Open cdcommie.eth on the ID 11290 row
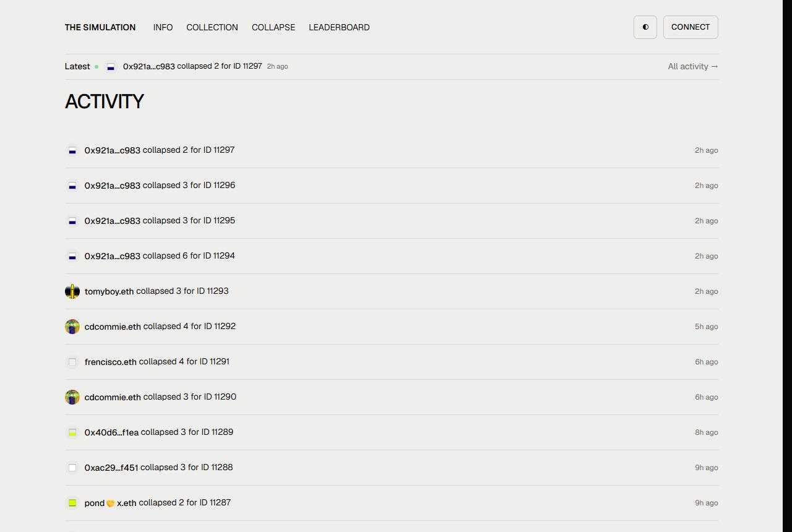 (113, 397)
